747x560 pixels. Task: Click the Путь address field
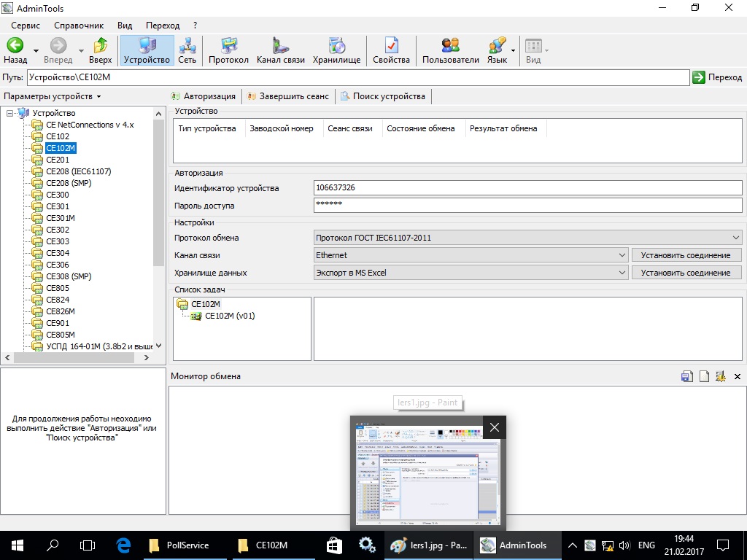click(358, 77)
